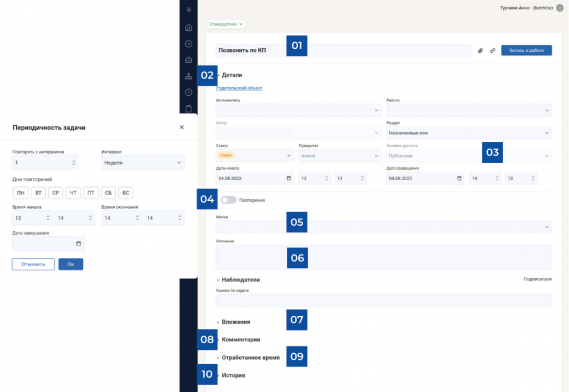Click the Описание text area
This screenshot has height=392, width=569.
point(384,257)
